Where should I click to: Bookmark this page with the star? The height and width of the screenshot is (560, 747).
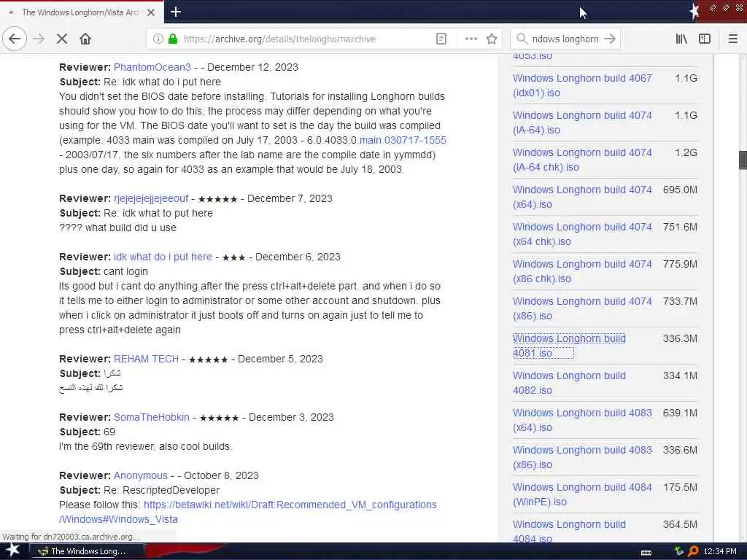tap(492, 39)
